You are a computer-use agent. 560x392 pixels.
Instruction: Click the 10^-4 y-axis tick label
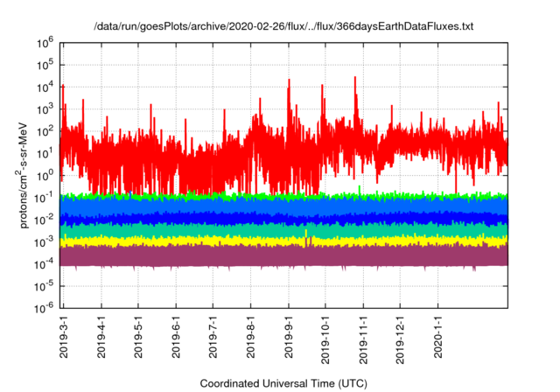coord(44,264)
